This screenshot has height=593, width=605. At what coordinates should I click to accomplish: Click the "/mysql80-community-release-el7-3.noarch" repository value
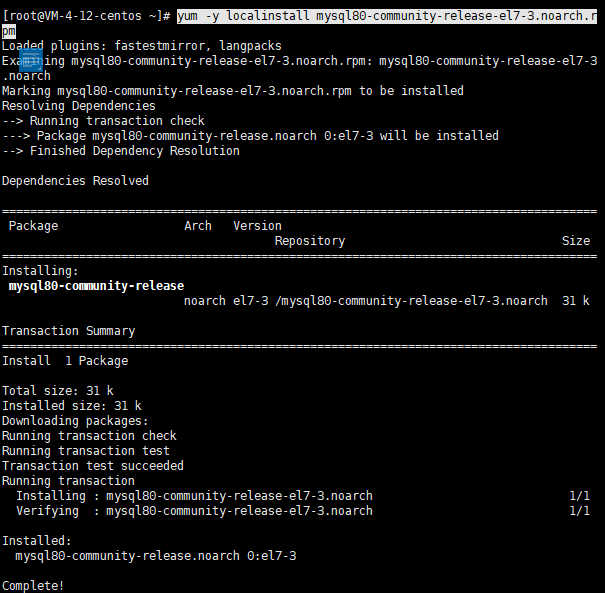click(411, 301)
